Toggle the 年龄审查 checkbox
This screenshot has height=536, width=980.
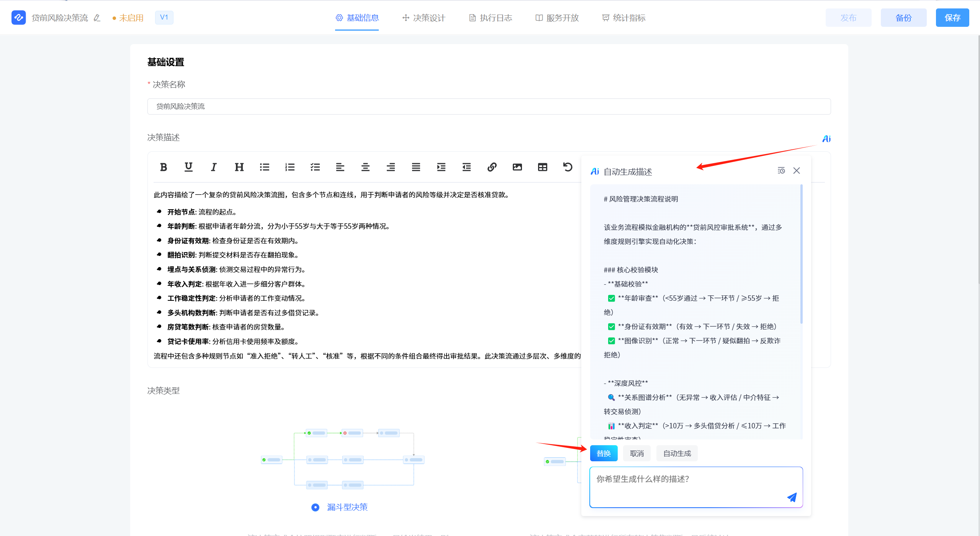click(x=611, y=298)
